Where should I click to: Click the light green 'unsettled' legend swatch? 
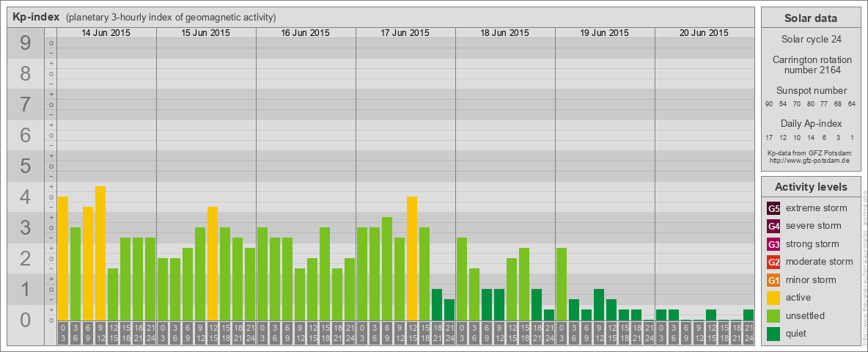(x=773, y=315)
